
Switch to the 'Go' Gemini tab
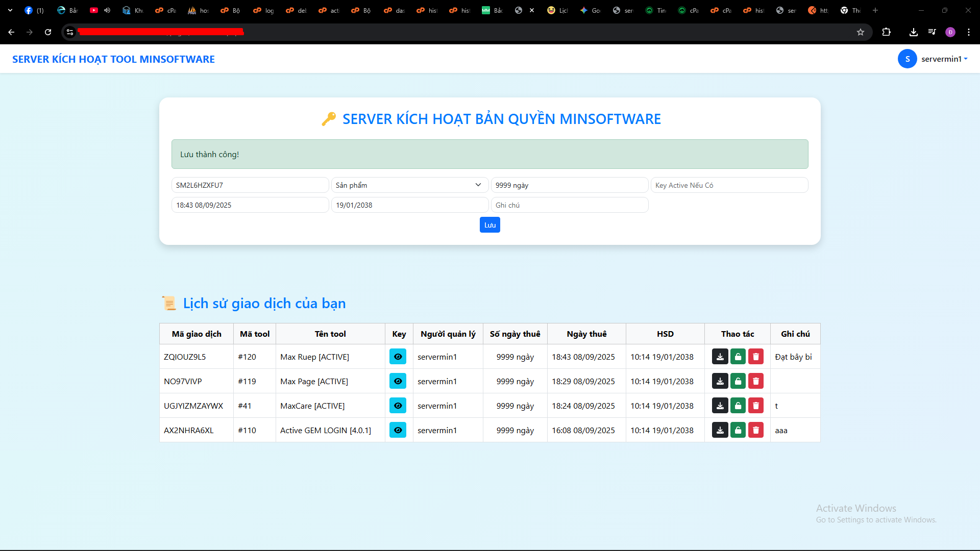(590, 10)
